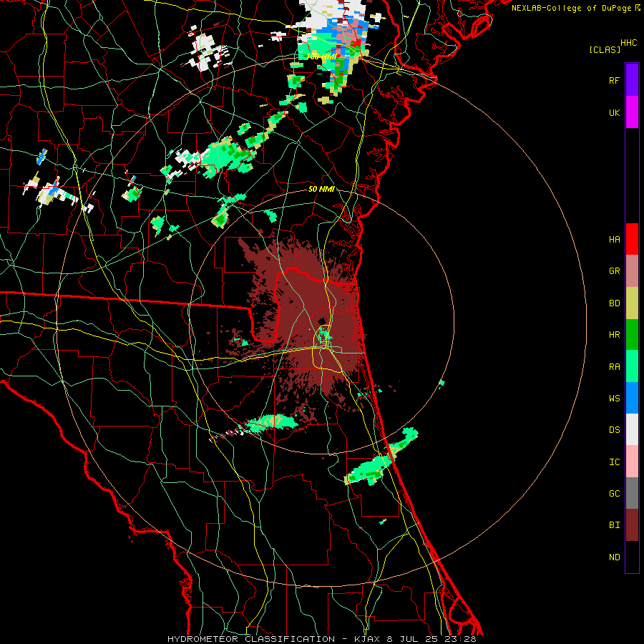Click the HA red legend swatch
This screenshot has width=644, height=644.
(632, 239)
